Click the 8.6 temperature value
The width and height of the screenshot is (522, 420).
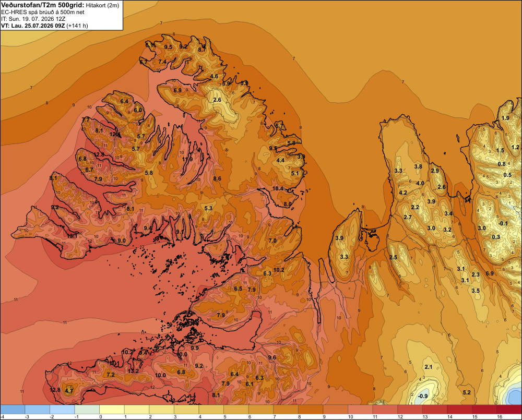pyautogui.click(x=217, y=179)
